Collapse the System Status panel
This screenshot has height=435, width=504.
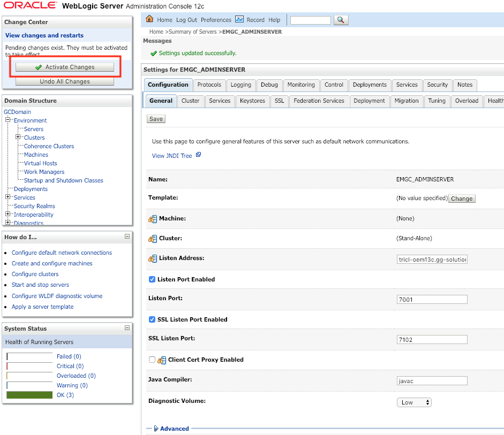coord(127,328)
